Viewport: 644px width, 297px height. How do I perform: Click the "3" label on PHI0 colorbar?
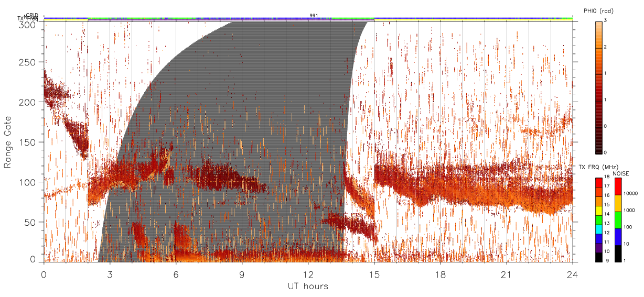click(x=606, y=21)
